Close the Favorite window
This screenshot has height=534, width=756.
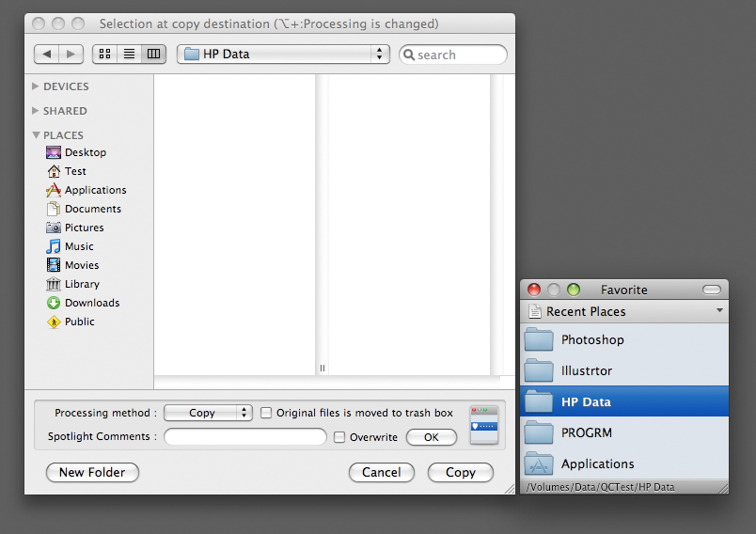point(534,290)
